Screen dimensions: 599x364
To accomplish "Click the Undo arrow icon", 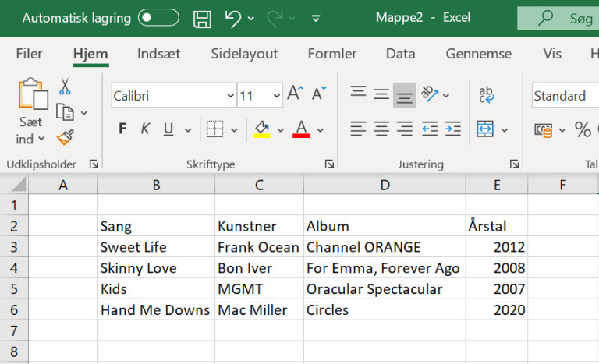I will point(233,19).
